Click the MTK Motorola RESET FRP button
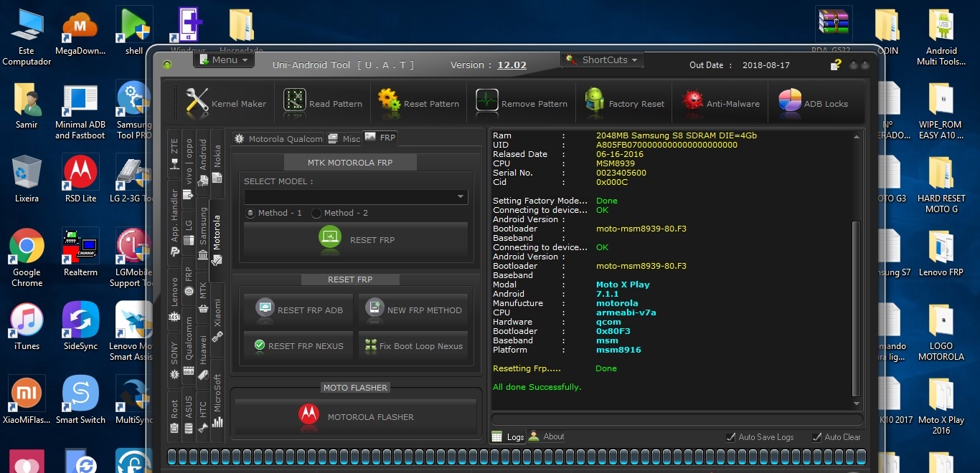Image resolution: width=980 pixels, height=473 pixels. tap(356, 239)
